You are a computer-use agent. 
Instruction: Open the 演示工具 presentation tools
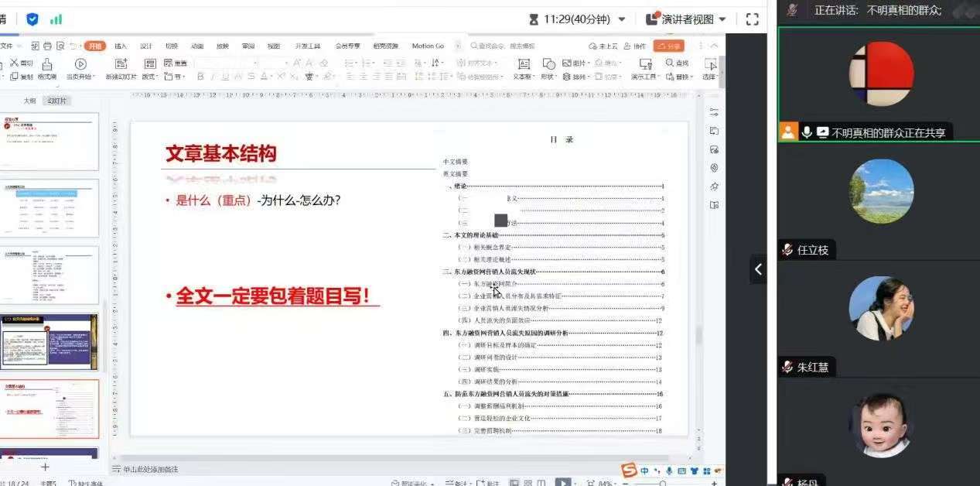(x=645, y=64)
